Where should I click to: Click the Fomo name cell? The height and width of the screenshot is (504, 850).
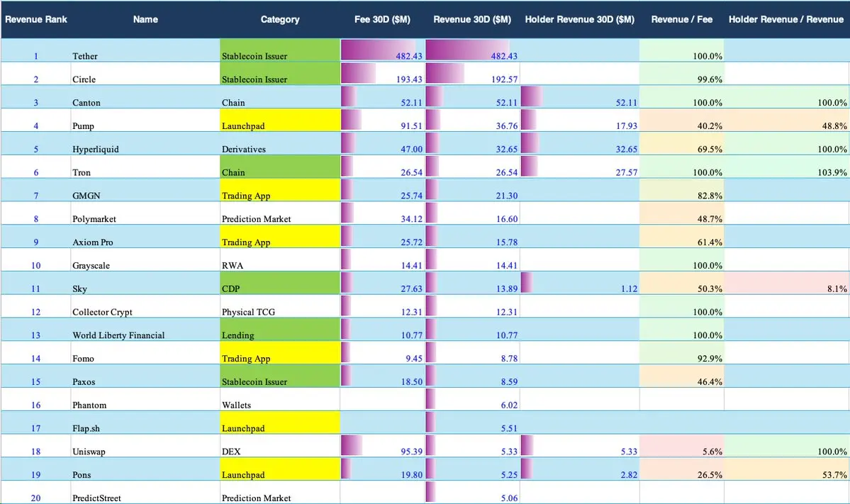(145, 353)
